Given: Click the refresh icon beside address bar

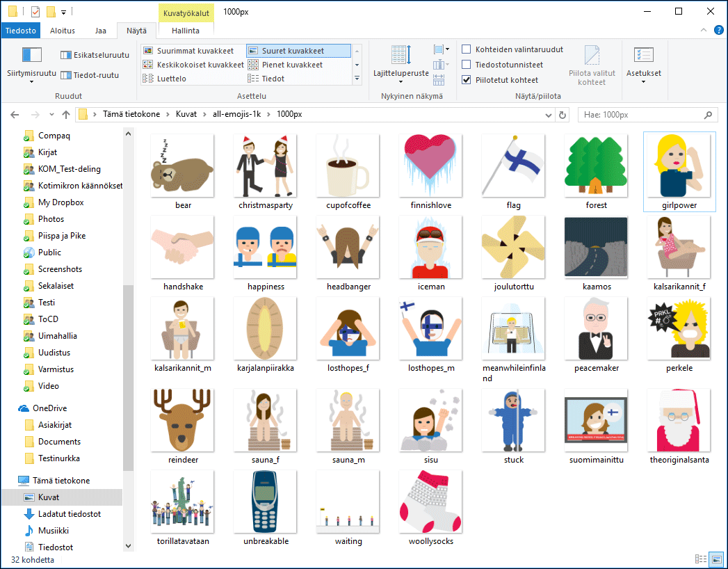Looking at the screenshot, I should [563, 115].
